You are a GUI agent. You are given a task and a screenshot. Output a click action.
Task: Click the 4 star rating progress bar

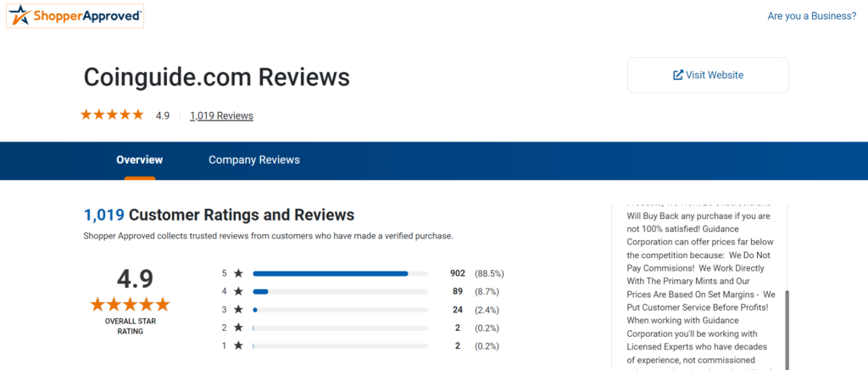[341, 291]
